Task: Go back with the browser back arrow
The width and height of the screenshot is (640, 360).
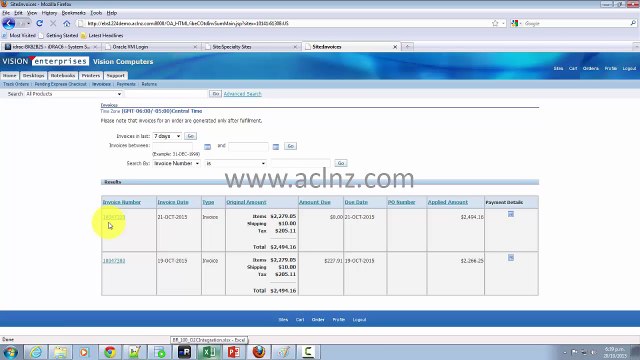Action: [x=9, y=23]
